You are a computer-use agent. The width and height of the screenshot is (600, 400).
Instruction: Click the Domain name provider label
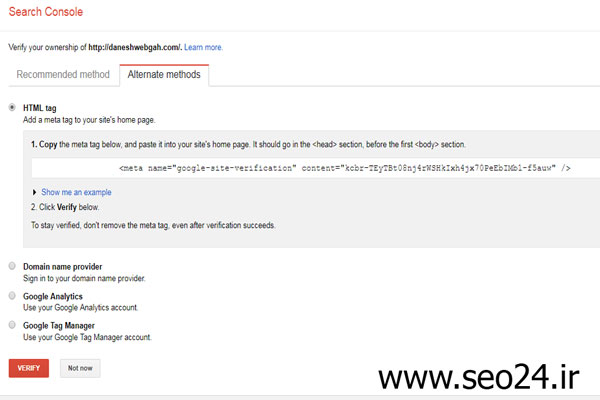[63, 266]
